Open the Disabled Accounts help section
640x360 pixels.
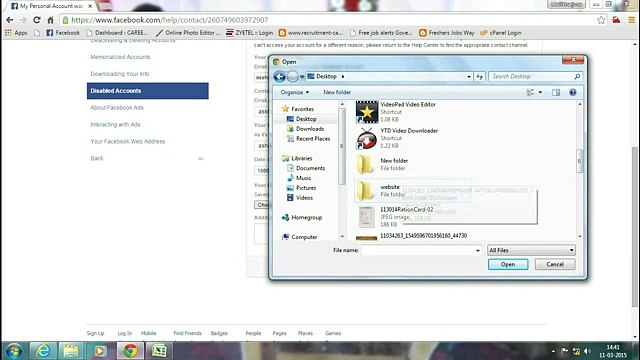pyautogui.click(x=148, y=91)
